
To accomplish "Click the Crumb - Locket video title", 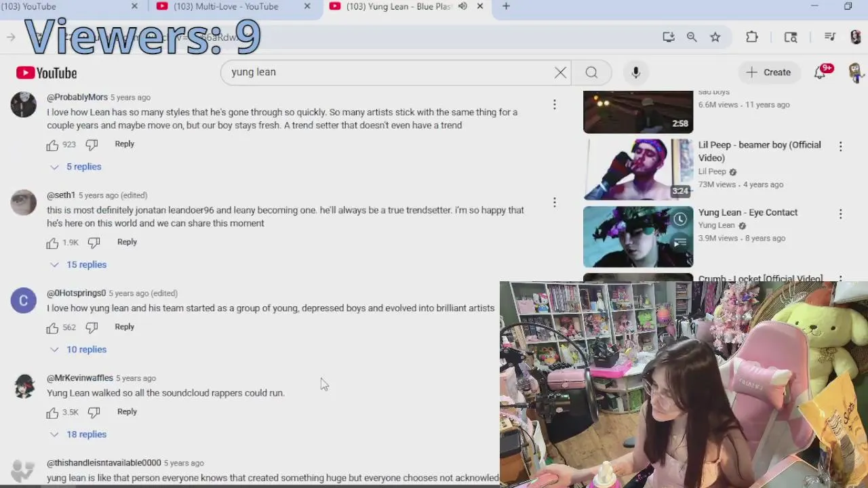I will pyautogui.click(x=760, y=279).
